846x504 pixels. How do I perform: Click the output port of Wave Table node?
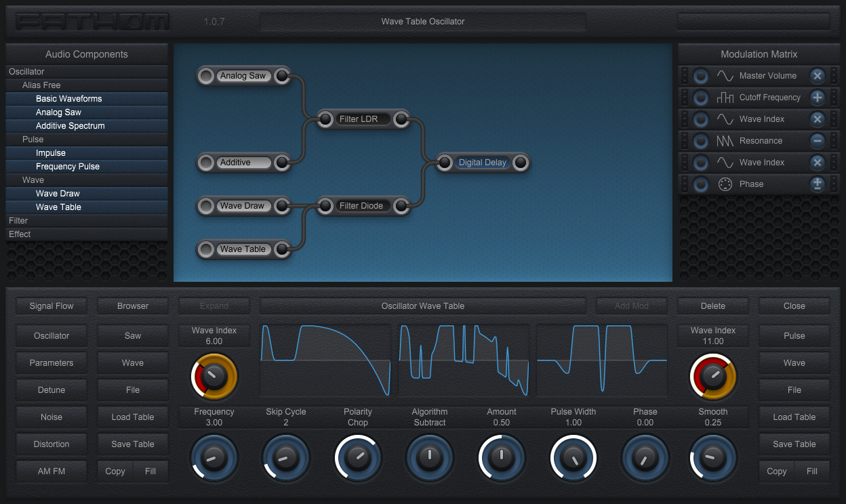(x=282, y=249)
